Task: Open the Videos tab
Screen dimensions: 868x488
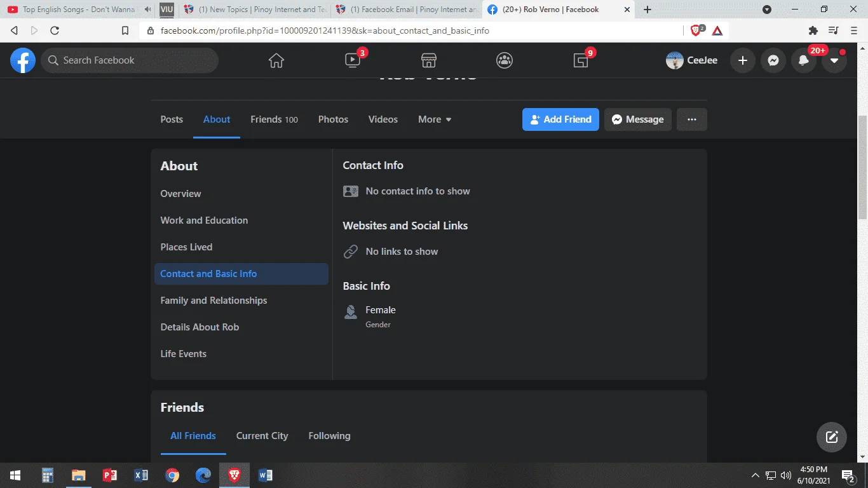Action: pyautogui.click(x=383, y=119)
